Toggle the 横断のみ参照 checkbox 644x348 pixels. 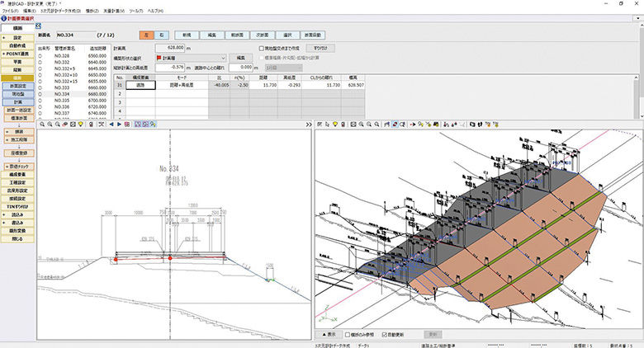[348, 335]
